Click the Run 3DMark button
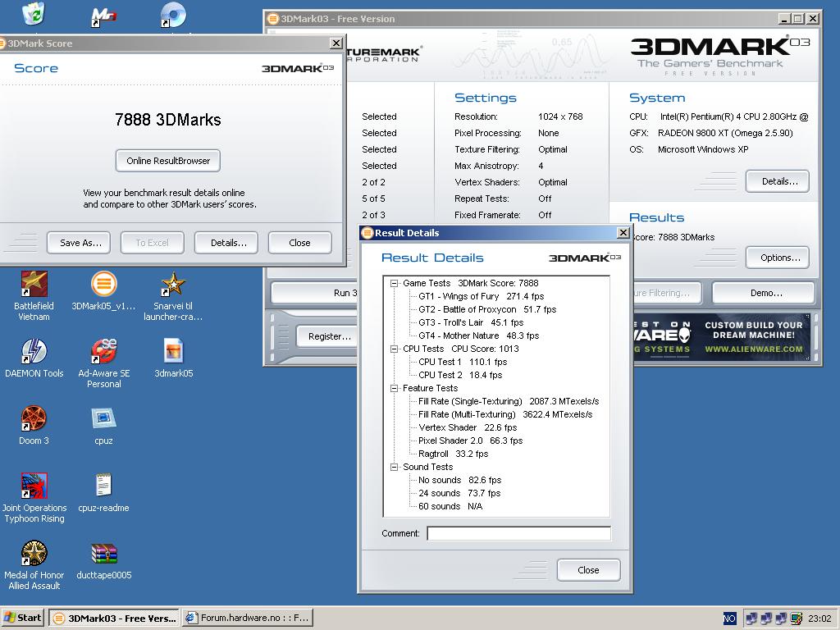 click(315, 293)
